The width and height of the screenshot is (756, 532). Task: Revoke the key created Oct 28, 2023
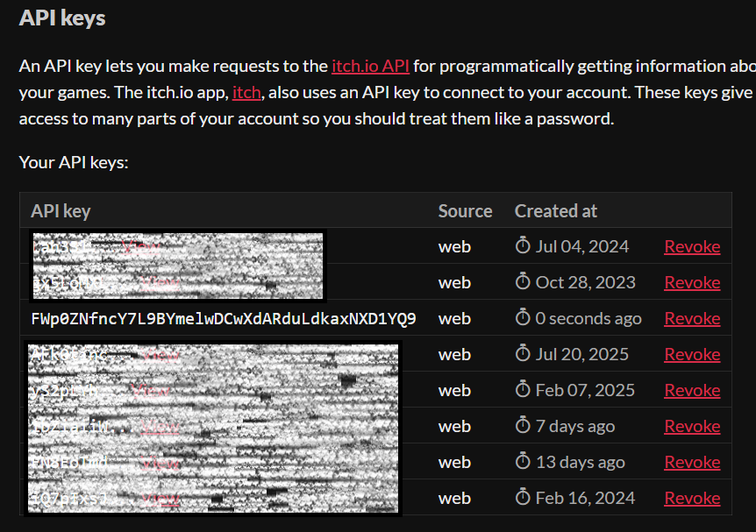pos(692,282)
